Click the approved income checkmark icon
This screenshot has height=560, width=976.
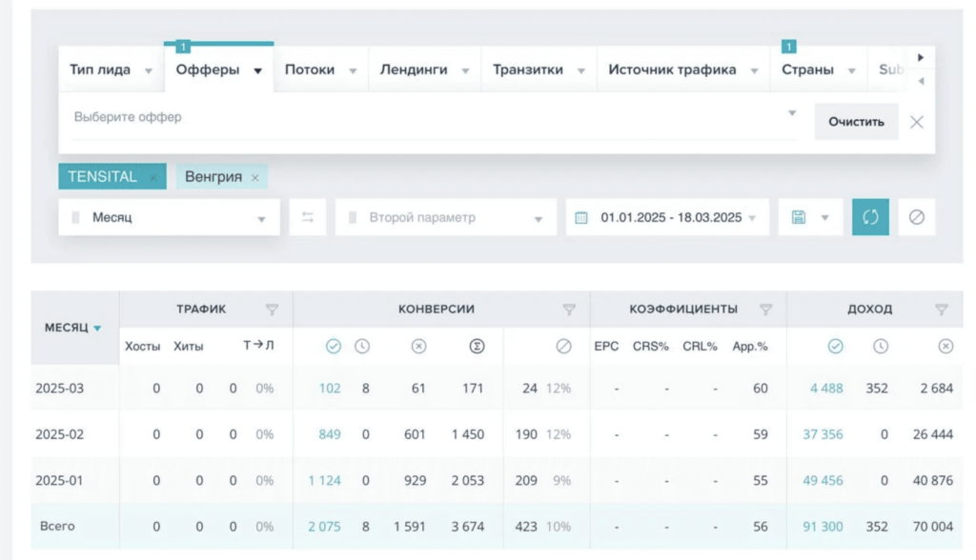(835, 346)
